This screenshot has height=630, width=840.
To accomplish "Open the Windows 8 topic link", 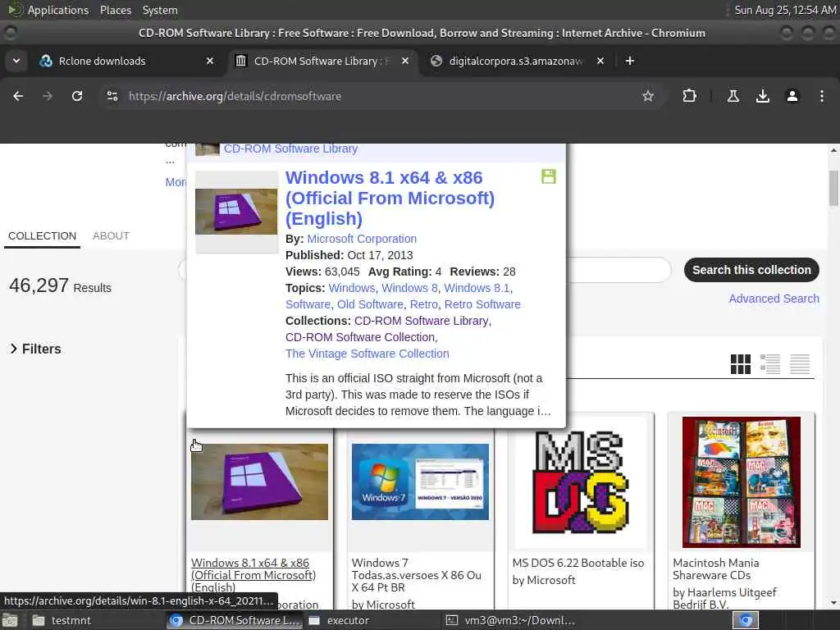I will tap(409, 288).
